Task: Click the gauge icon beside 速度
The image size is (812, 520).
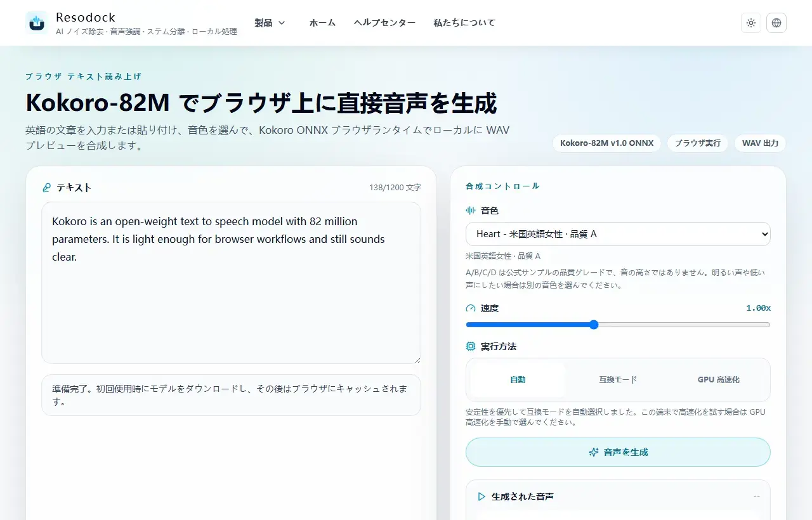Action: click(x=471, y=308)
